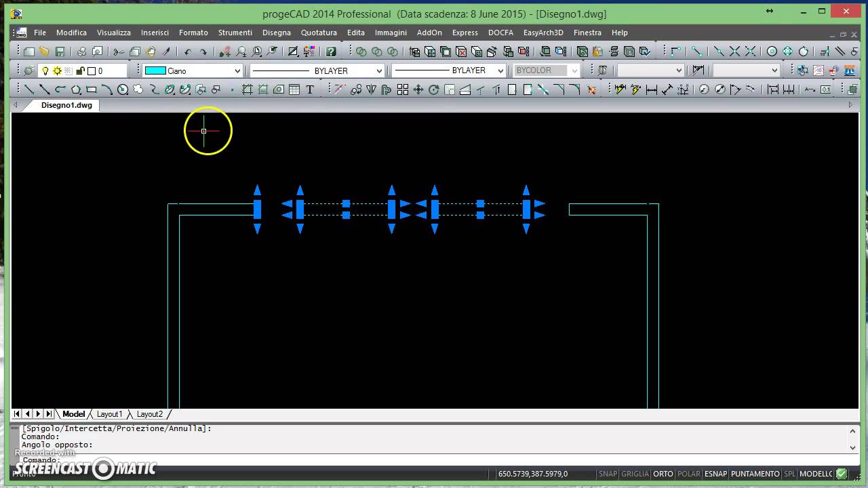868x488 pixels.
Task: Select the Hatch tool
Action: (248, 89)
